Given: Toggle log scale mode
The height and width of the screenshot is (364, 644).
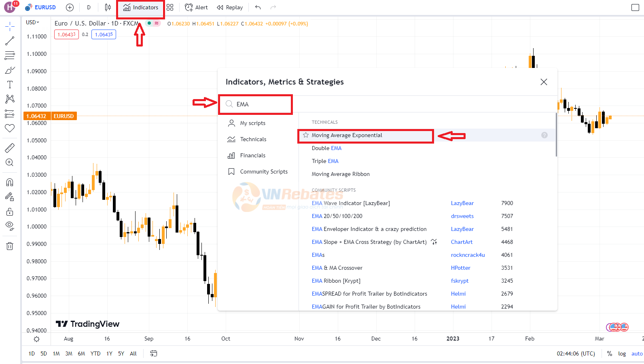Looking at the screenshot, I should point(622,353).
